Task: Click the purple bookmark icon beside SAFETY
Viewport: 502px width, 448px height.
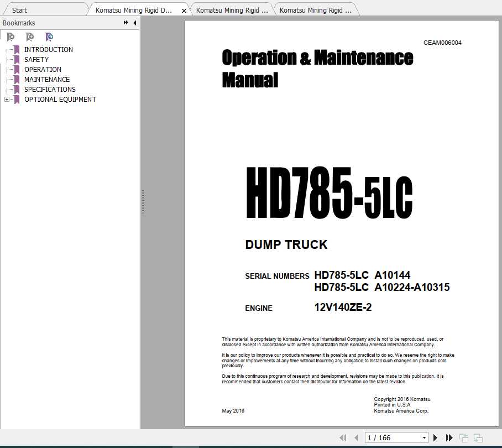Action: [x=17, y=60]
